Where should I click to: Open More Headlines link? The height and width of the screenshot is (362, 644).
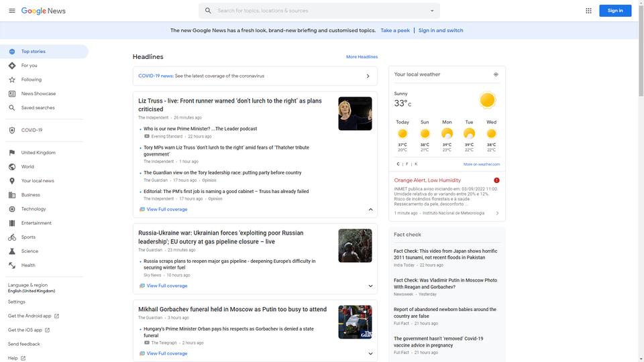(362, 56)
